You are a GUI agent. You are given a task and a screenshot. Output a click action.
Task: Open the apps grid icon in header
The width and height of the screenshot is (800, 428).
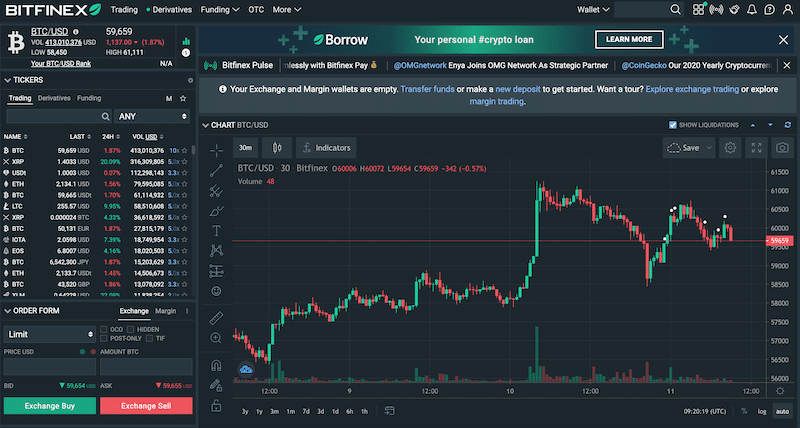(698, 9)
